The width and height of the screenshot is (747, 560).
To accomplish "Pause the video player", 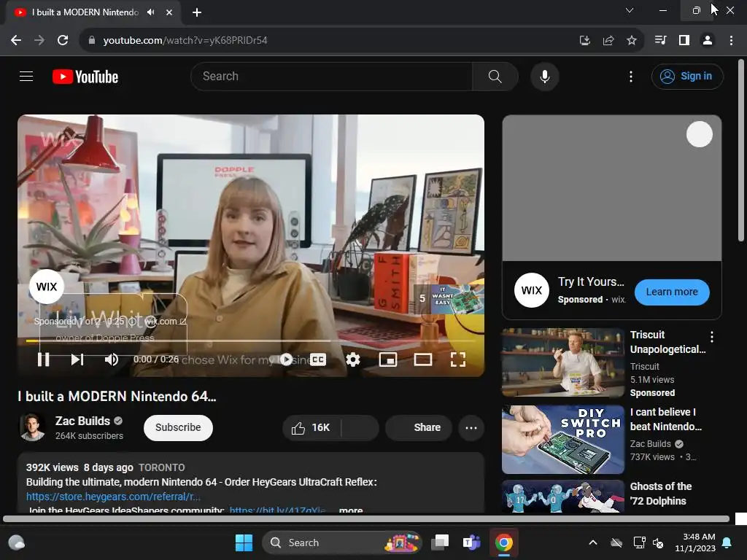I will tap(43, 359).
